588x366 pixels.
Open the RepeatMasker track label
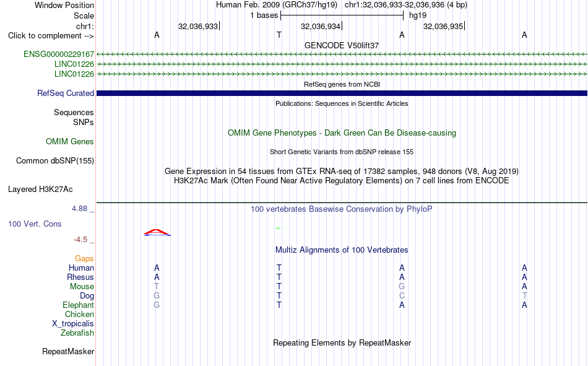[x=68, y=351]
